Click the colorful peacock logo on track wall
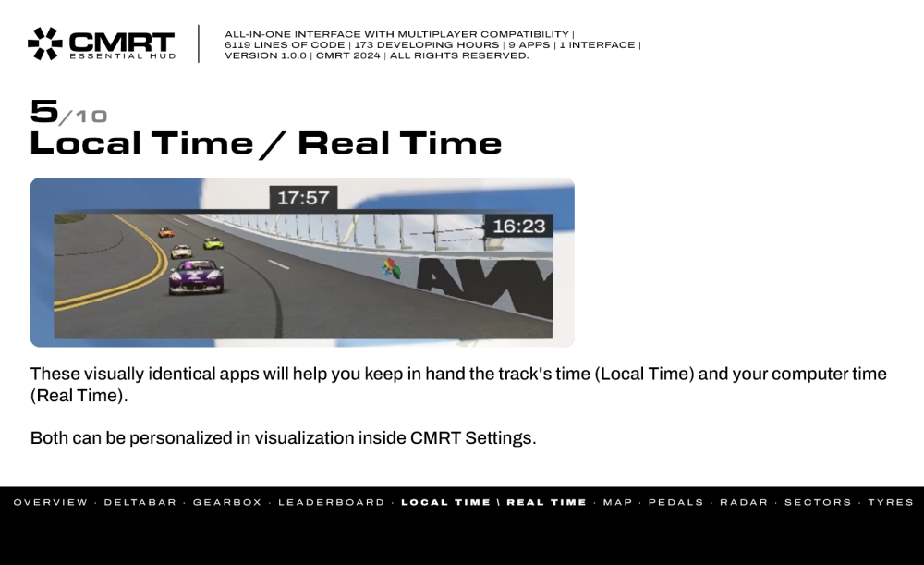Screen dimensions: 924x565 [391, 268]
